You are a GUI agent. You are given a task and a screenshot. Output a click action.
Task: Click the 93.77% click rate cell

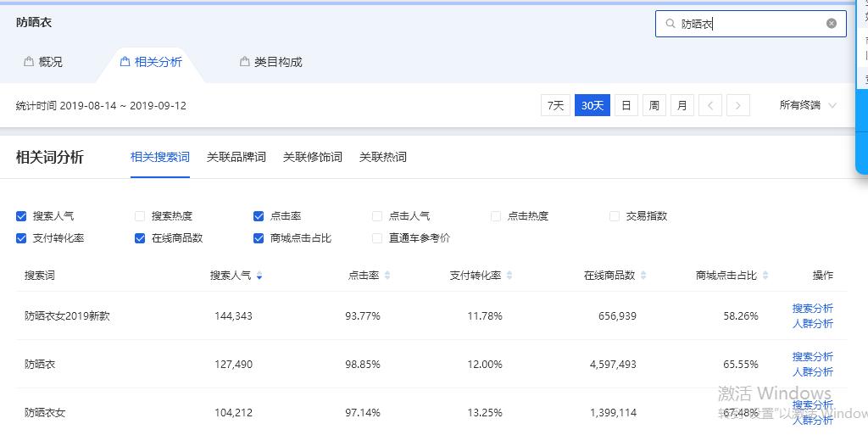[363, 316]
